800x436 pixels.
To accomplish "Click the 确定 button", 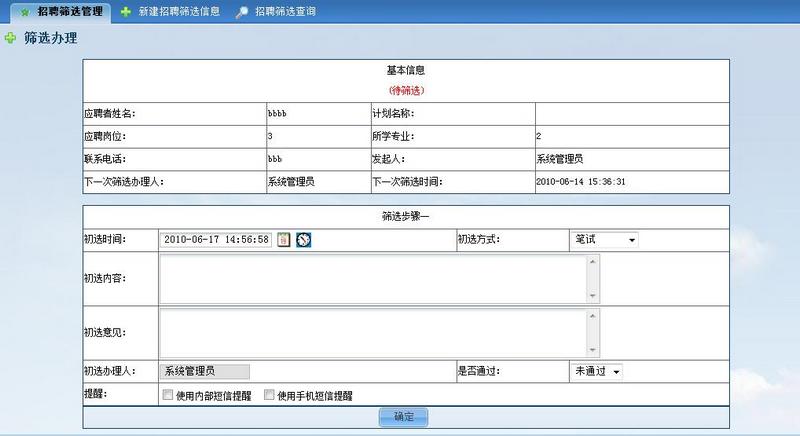I will pos(404,417).
